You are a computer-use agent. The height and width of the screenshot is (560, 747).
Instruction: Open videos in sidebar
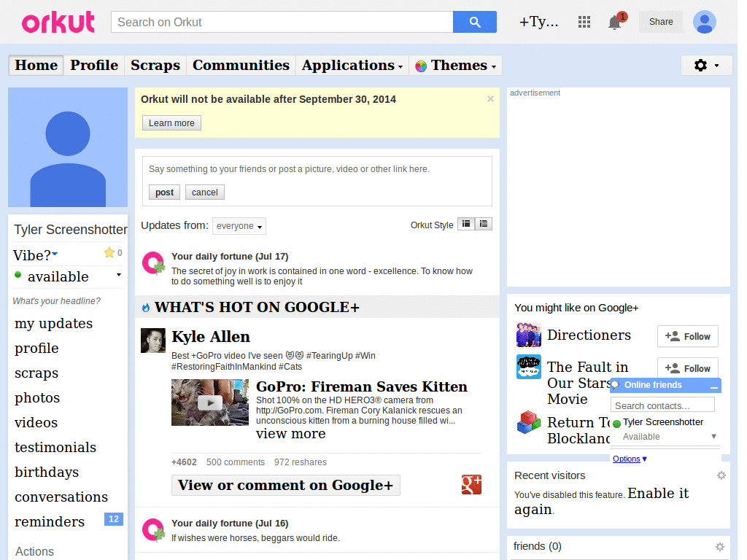[x=36, y=422]
